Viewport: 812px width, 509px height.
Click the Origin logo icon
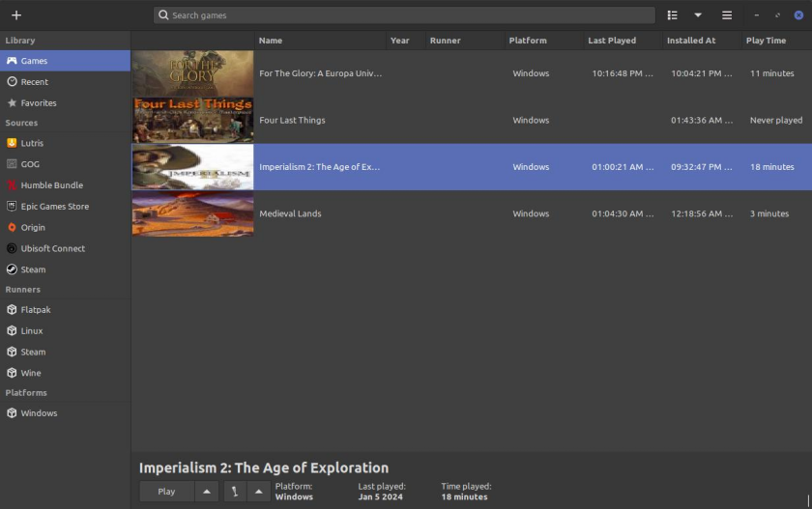[x=12, y=227]
